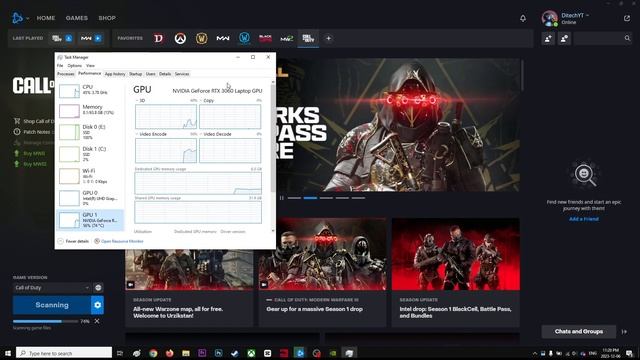Open the GAMES tab

coord(77,18)
